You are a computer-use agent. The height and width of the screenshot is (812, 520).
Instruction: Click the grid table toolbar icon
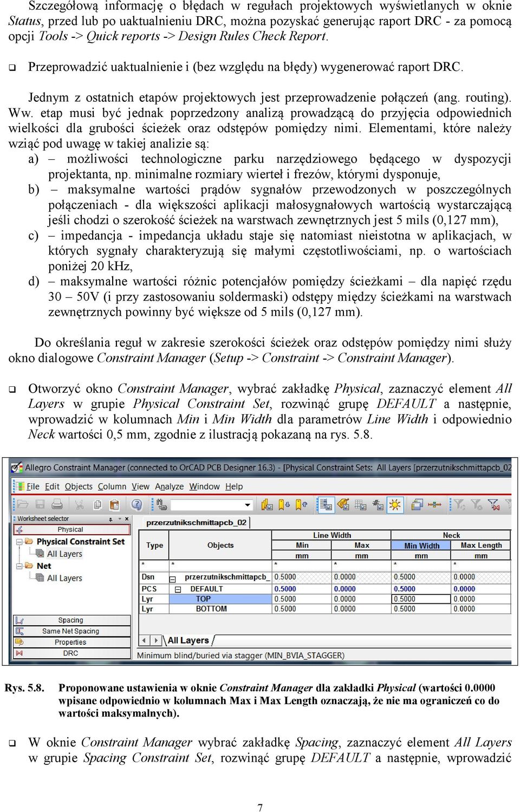(x=361, y=504)
